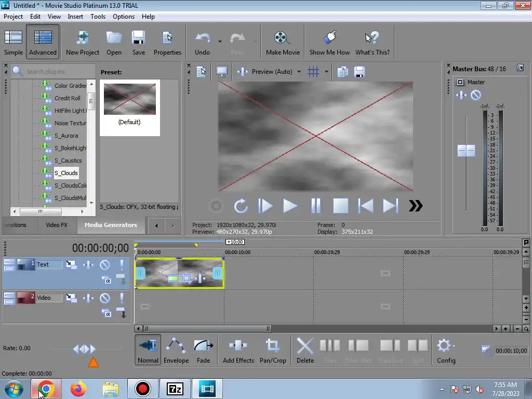Select the Normal edit tool
Viewport: 532px width, 399px height.
148,350
